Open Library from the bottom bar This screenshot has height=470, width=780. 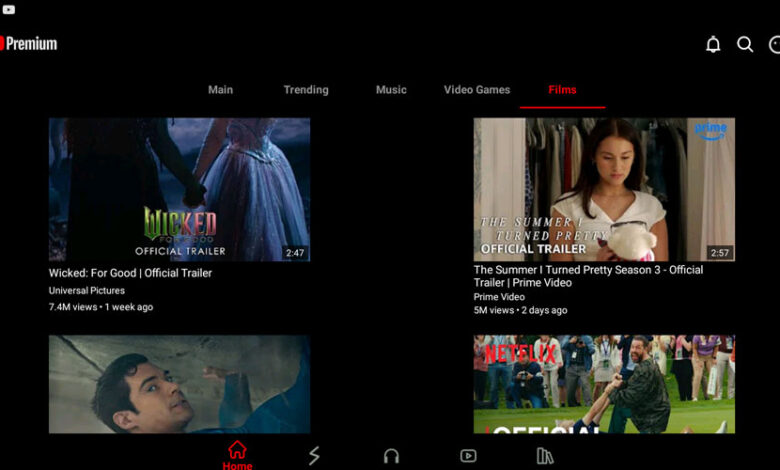click(545, 456)
